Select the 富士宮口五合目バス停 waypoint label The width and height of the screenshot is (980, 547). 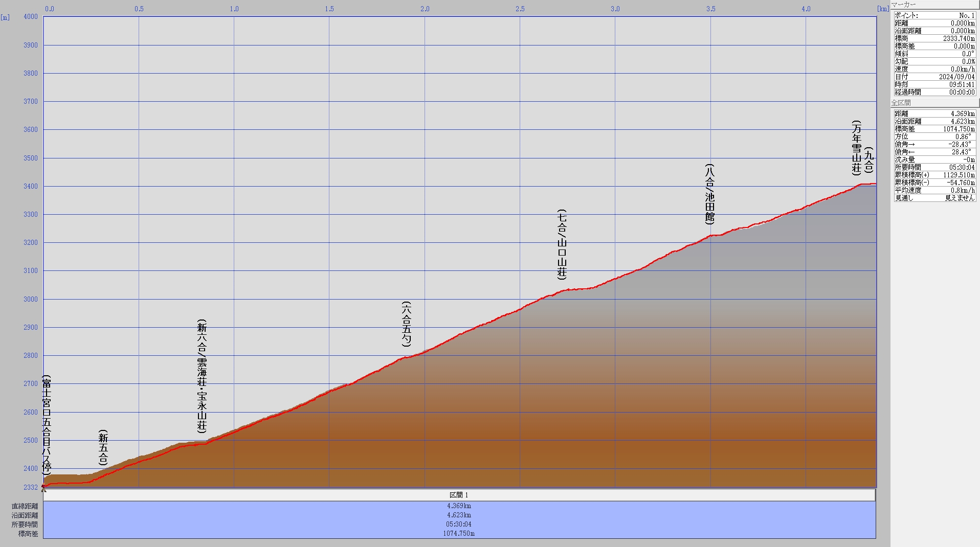(47, 425)
